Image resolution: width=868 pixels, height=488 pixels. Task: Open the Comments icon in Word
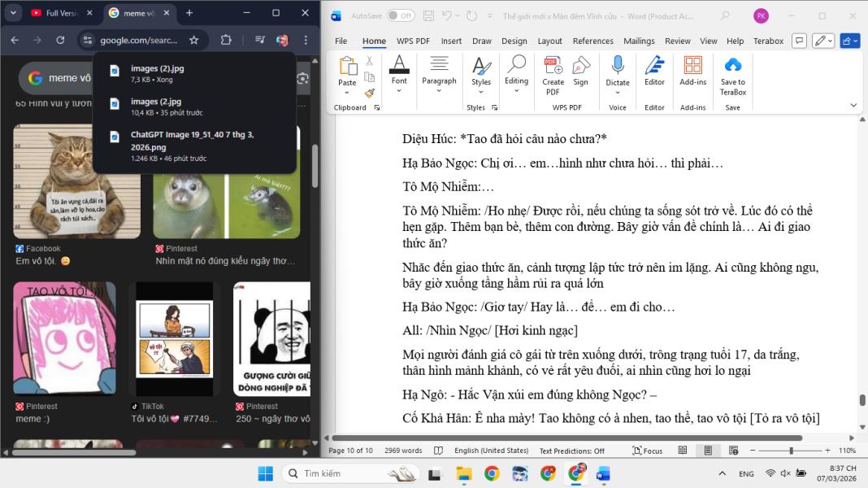[x=799, y=41]
